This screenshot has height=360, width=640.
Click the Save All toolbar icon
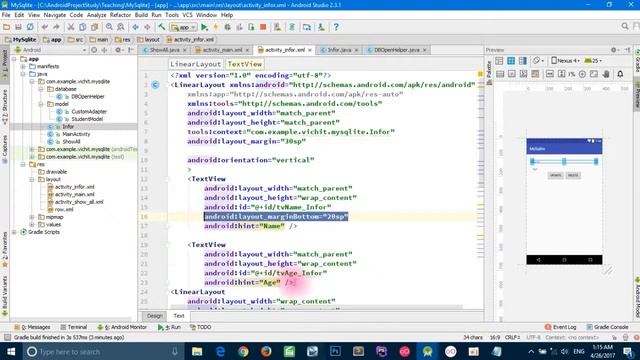(x=18, y=27)
